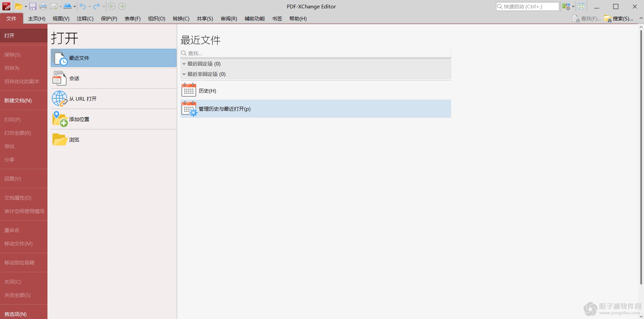Click 管理历史与最近打开(p)
This screenshot has width=644, height=319.
(224, 109)
